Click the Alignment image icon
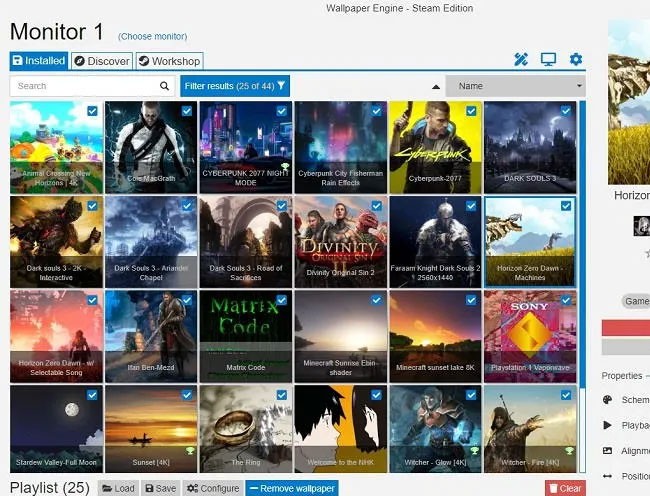This screenshot has height=496, width=650. point(608,451)
